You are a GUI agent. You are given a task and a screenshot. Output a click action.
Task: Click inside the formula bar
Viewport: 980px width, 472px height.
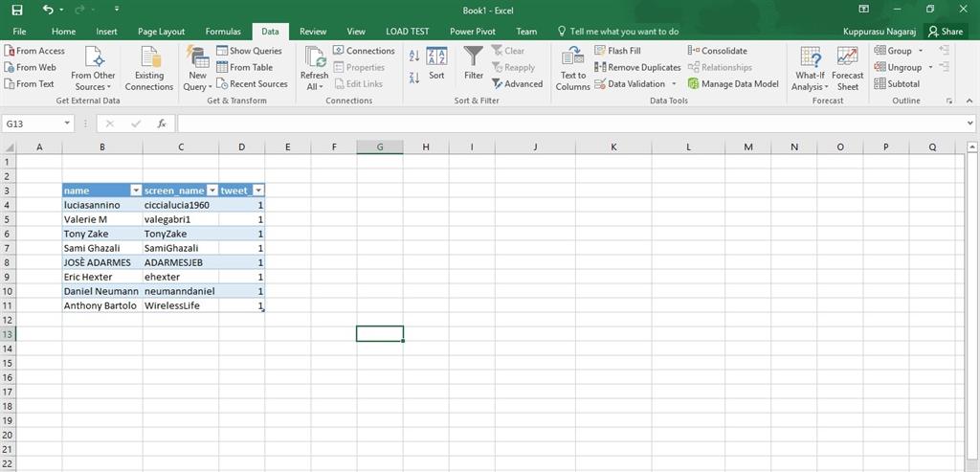pos(570,124)
